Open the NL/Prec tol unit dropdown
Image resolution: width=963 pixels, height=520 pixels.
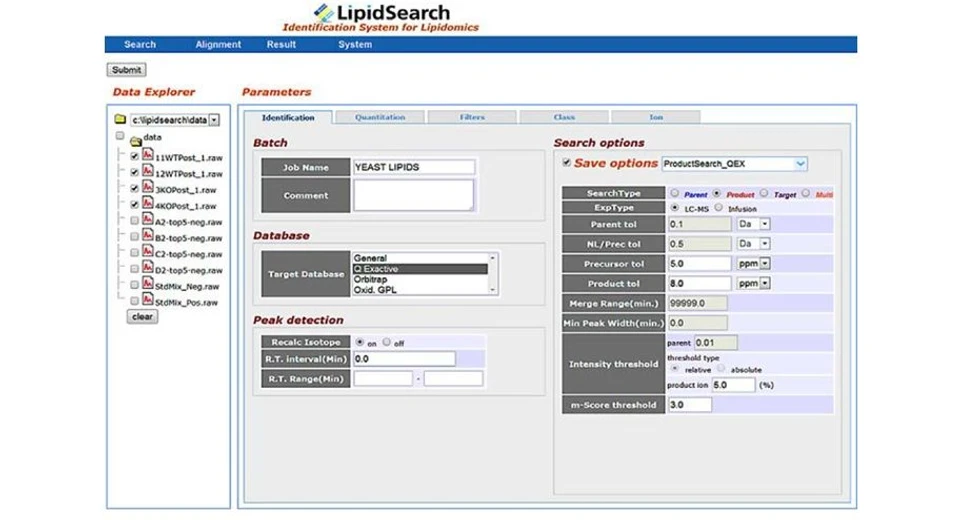click(765, 244)
